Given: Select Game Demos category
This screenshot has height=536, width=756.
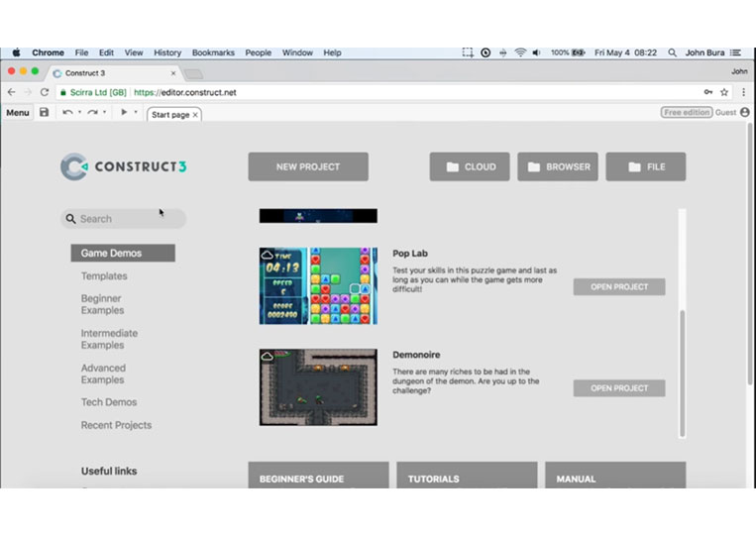Looking at the screenshot, I should [x=123, y=253].
